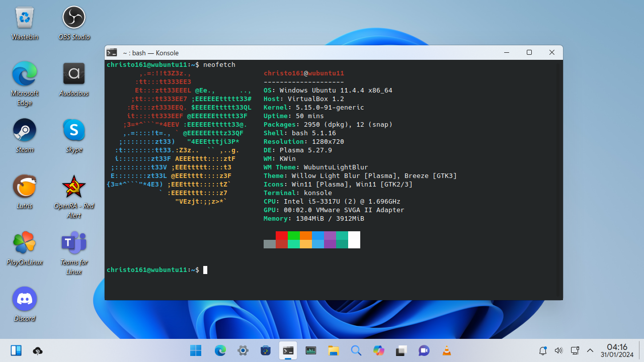644x362 pixels.
Task: Click the "Memory: 1304MiB / 3912MiB" line
Action: (314, 219)
